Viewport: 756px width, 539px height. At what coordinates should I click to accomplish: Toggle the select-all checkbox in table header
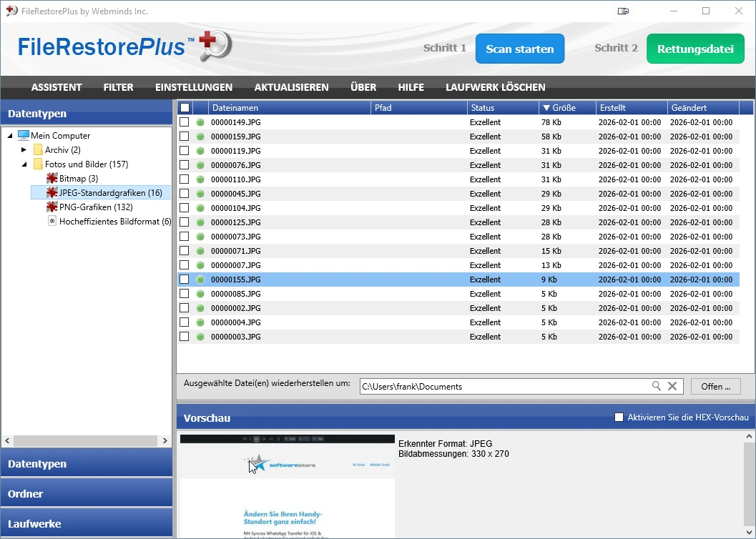(x=185, y=108)
